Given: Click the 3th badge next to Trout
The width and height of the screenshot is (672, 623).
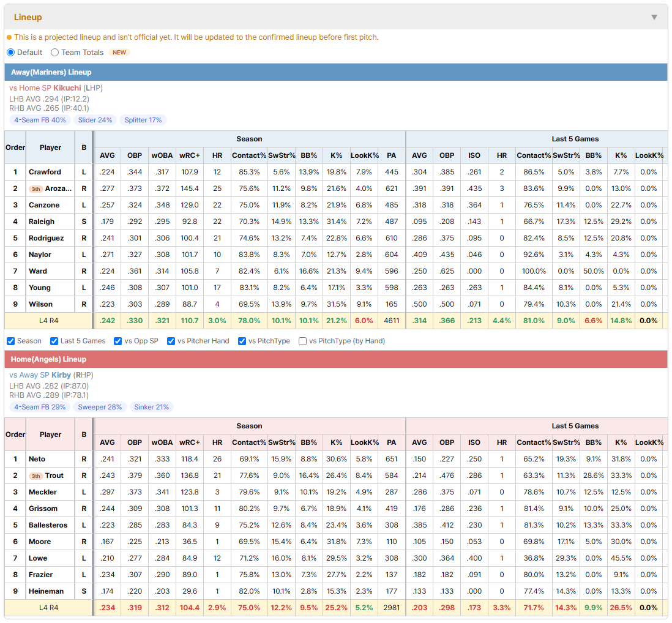Looking at the screenshot, I should 36,476.
